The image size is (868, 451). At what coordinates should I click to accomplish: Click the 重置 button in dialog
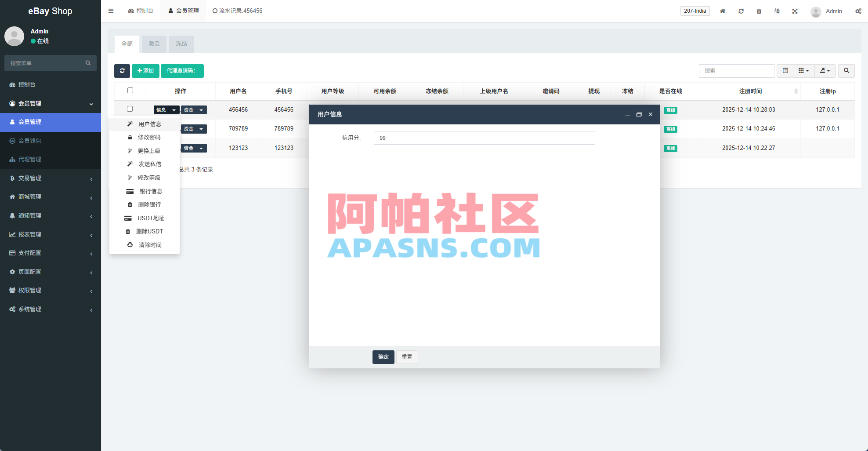(x=407, y=357)
